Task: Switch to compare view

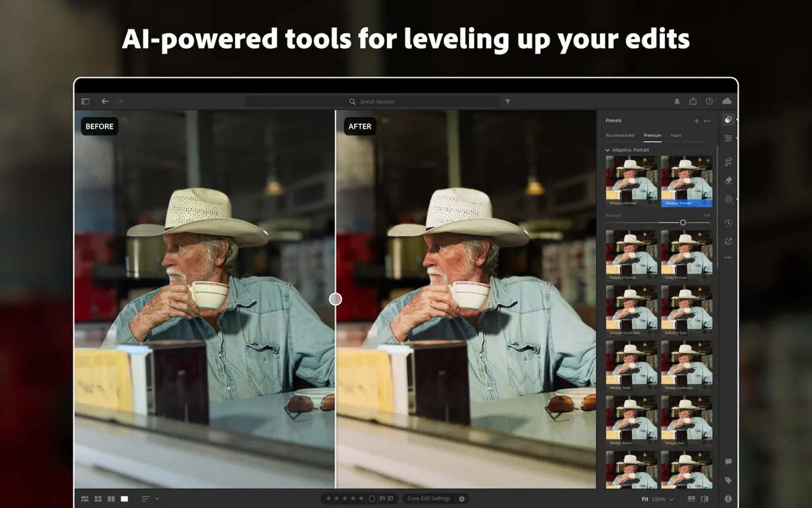Action: pos(111,499)
